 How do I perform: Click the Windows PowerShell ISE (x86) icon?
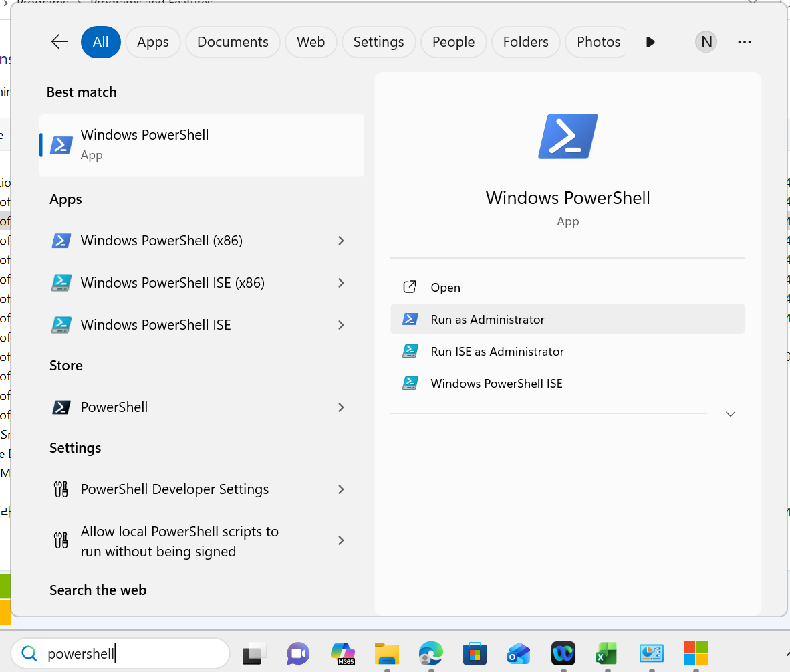(x=61, y=283)
